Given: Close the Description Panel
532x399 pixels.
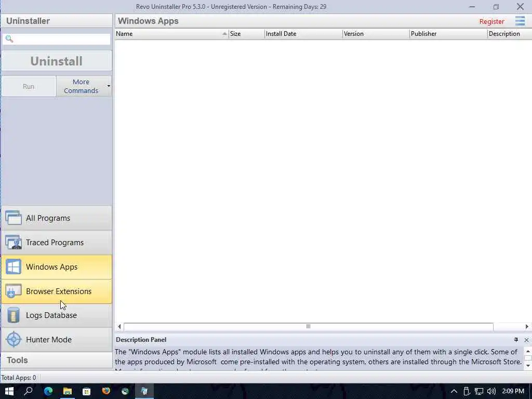Looking at the screenshot, I should click(x=526, y=340).
